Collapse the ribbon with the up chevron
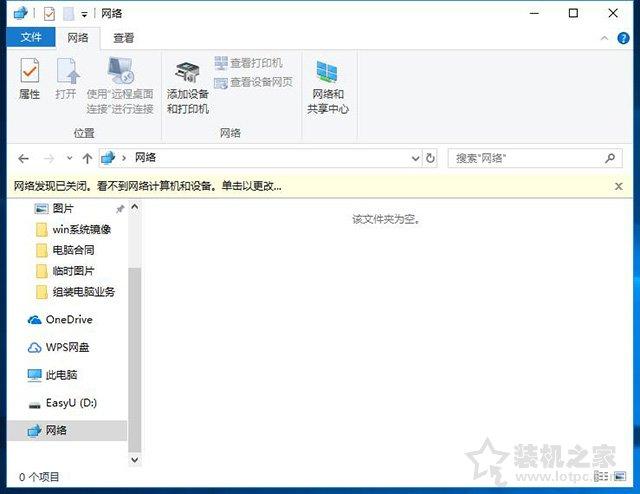The width and height of the screenshot is (640, 494). click(604, 38)
